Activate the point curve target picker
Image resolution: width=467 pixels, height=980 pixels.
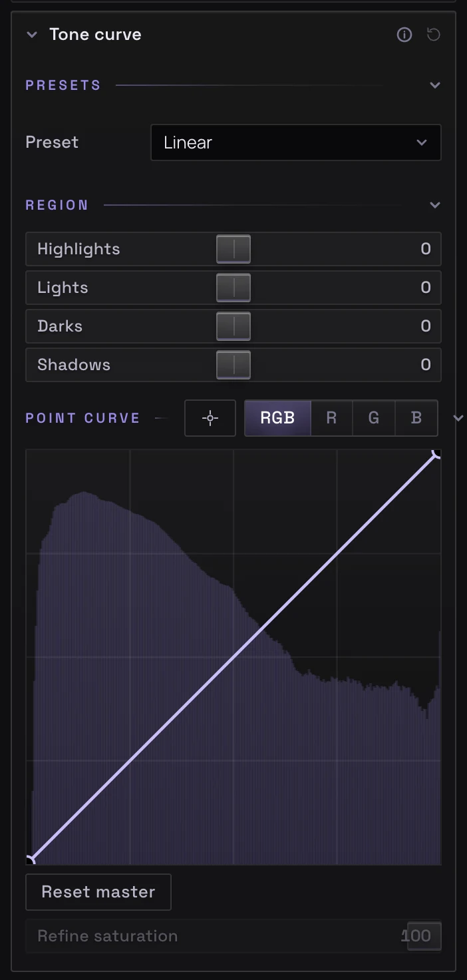210,418
